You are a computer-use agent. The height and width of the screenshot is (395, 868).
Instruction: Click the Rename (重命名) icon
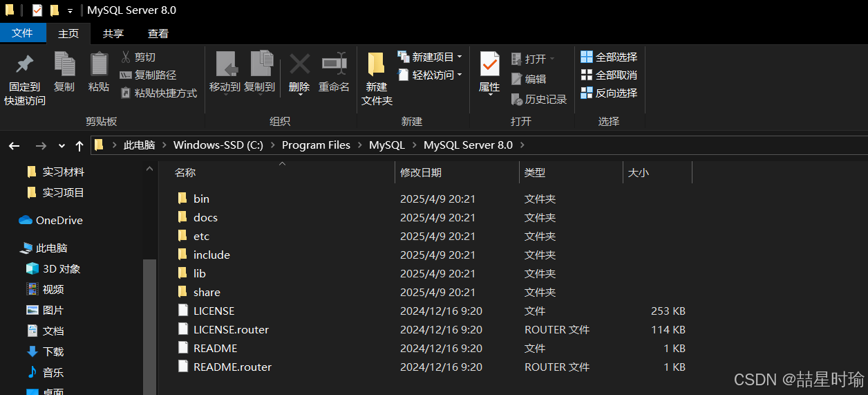[x=334, y=64]
